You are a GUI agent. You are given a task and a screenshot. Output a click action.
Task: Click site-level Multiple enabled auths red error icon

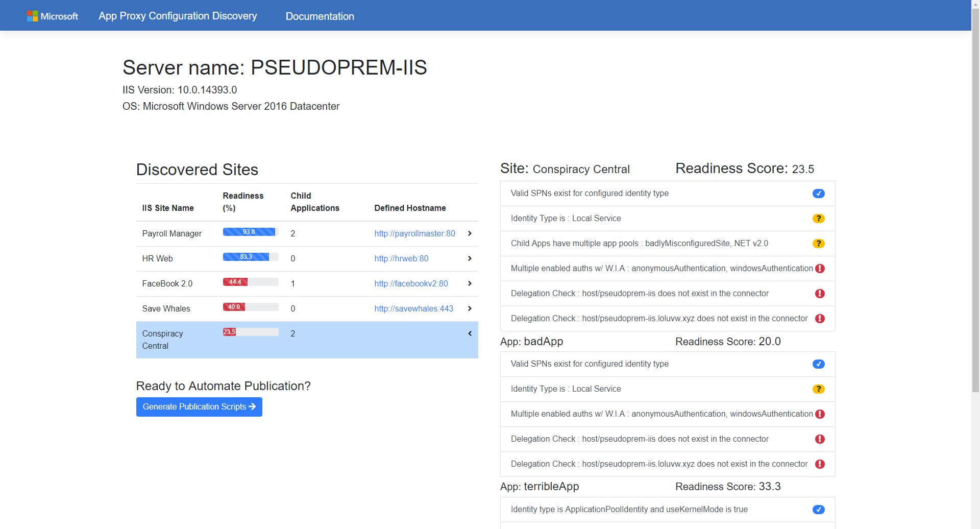coord(820,269)
